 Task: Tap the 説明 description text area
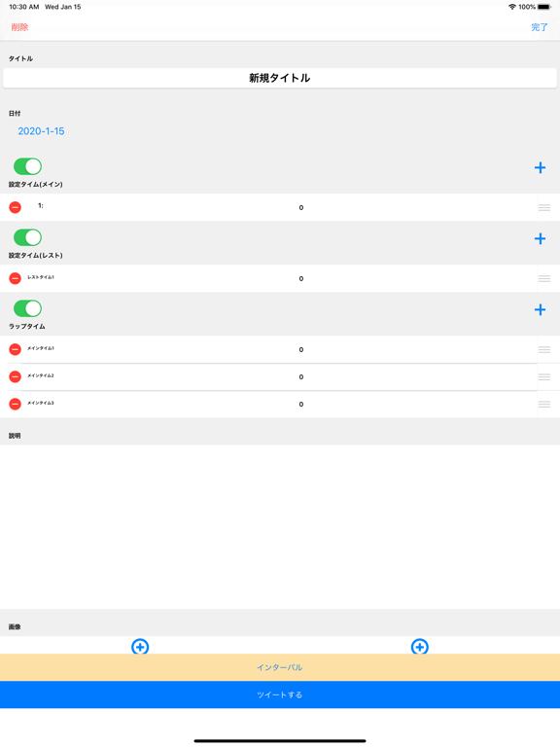pyautogui.click(x=280, y=527)
